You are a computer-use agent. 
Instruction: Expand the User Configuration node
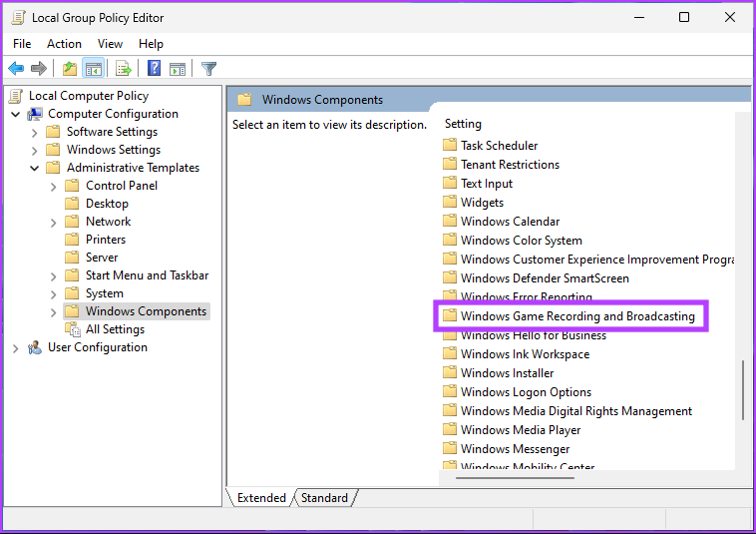coord(16,347)
